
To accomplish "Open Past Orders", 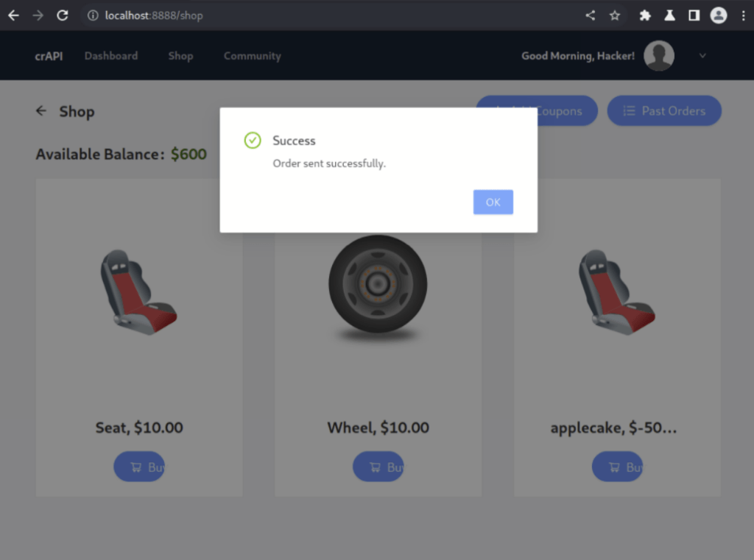I will 664,110.
